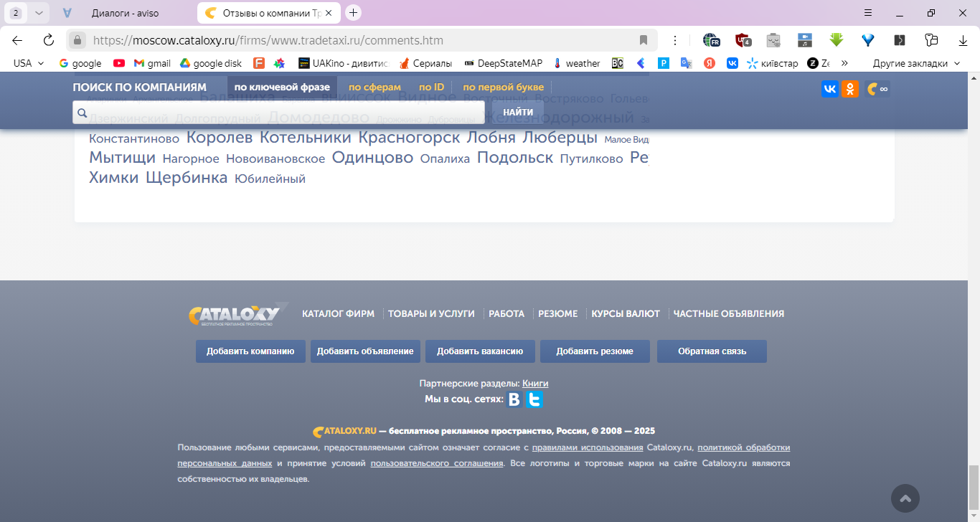Open the BC bookmark icon
The width and height of the screenshot is (980, 522).
pos(618,63)
